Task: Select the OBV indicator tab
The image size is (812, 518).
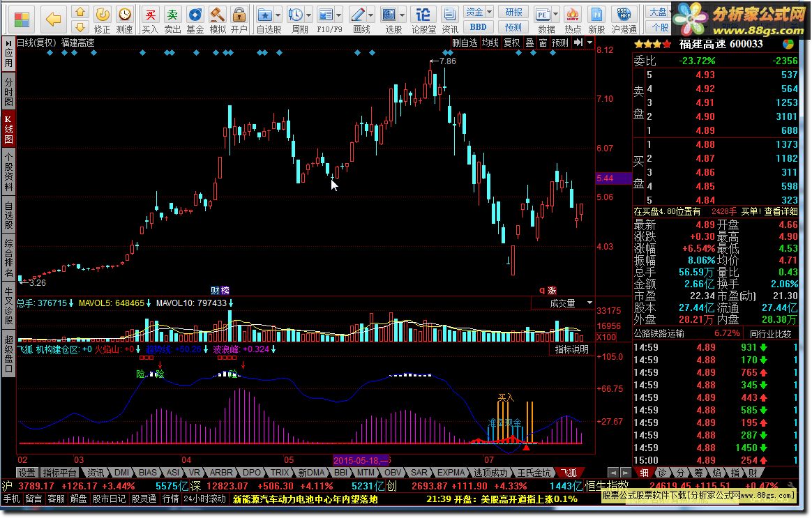Action: pyautogui.click(x=393, y=473)
